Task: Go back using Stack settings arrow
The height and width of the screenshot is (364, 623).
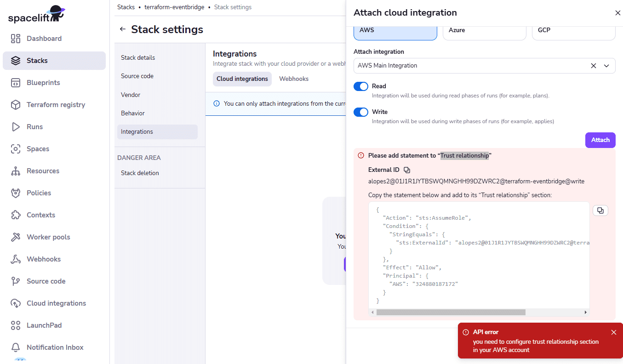Action: (122, 29)
